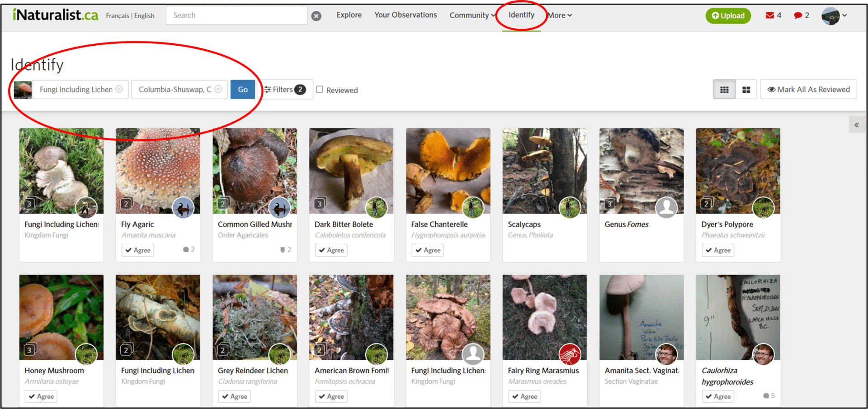Expand the More menu
This screenshot has width=868, height=409.
pyautogui.click(x=559, y=15)
